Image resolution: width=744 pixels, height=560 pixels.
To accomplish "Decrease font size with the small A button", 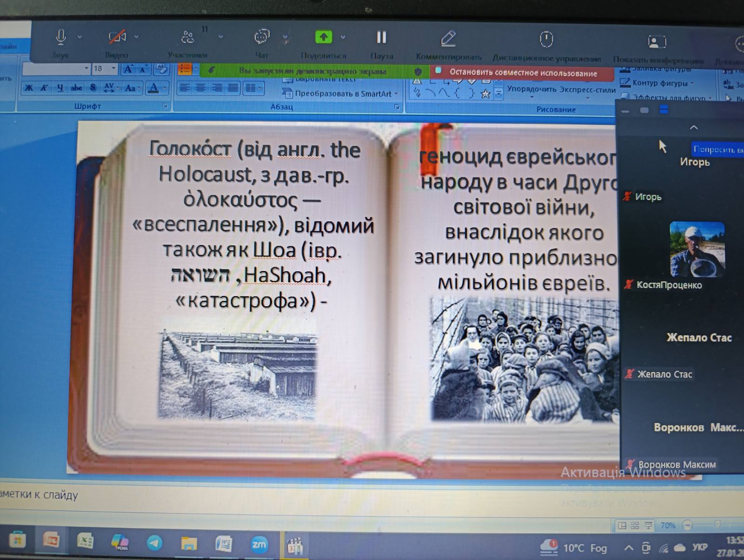I will coord(143,69).
